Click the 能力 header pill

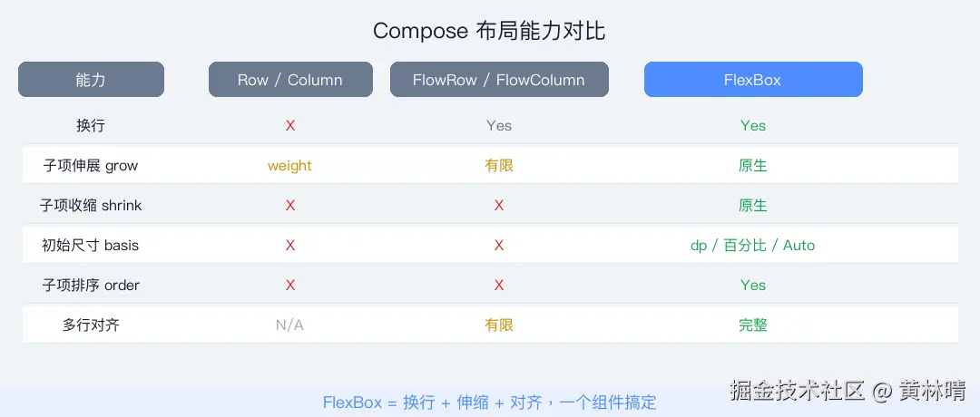click(x=91, y=80)
